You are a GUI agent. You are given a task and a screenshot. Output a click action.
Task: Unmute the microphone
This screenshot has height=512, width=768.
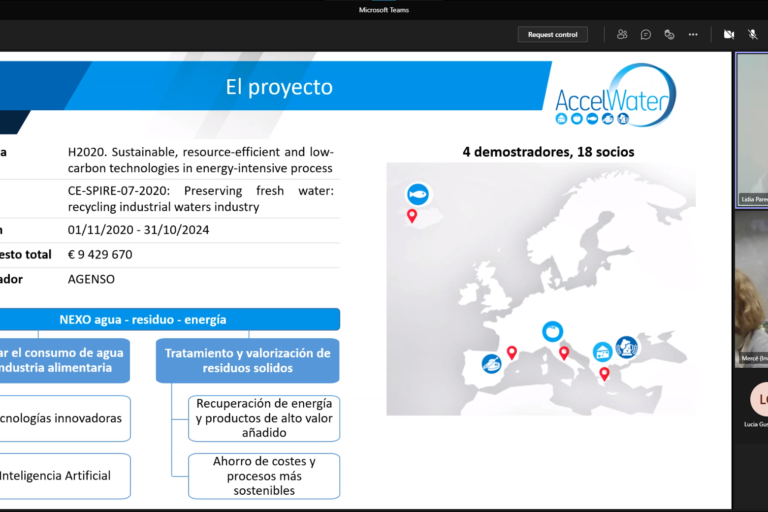[x=753, y=34]
